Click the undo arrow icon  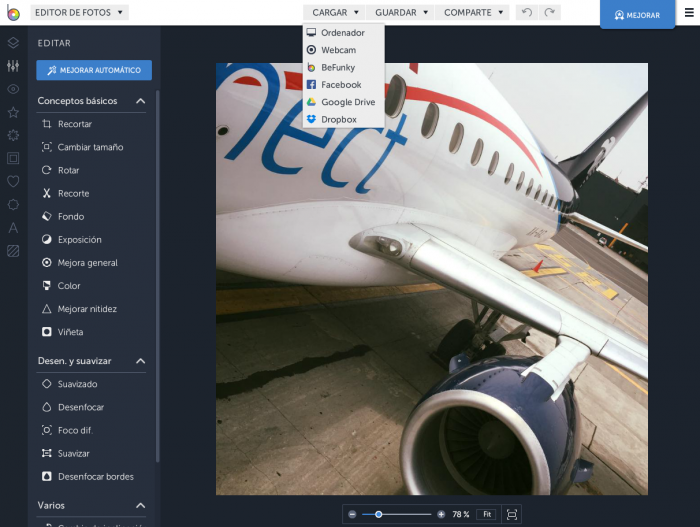click(527, 13)
